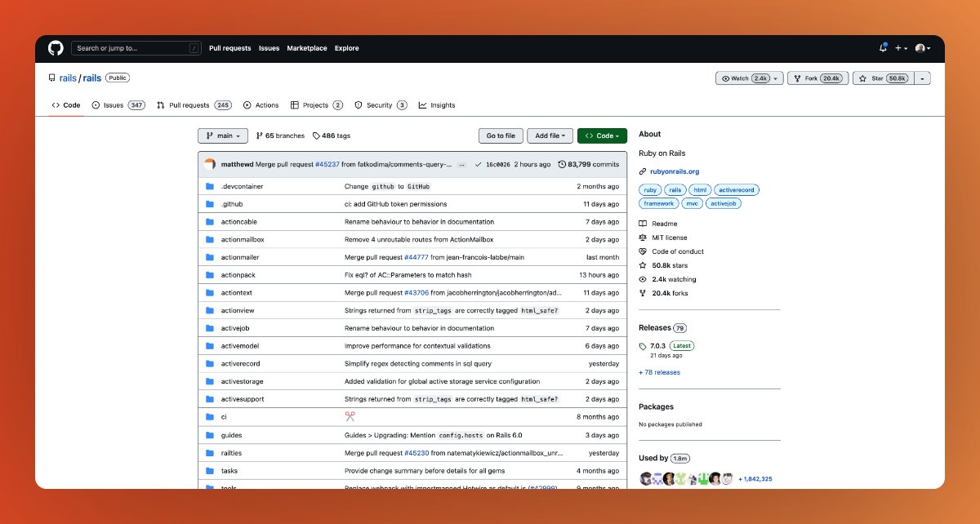Image resolution: width=980 pixels, height=524 pixels.
Task: Select the framework topic tag
Action: point(658,203)
